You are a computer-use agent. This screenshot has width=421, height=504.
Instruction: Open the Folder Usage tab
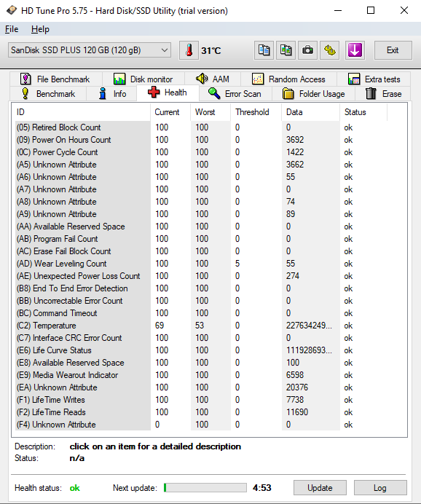coord(314,94)
